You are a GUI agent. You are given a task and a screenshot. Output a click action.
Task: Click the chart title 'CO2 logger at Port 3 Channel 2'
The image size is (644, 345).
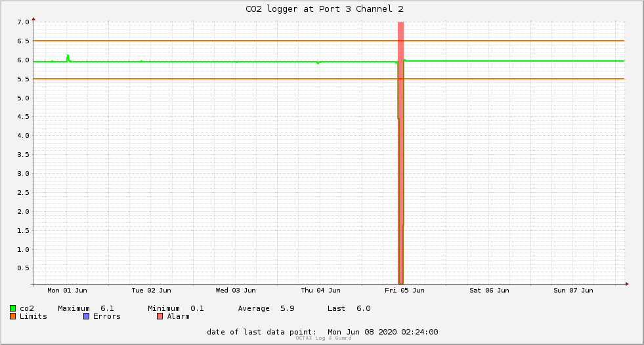pyautogui.click(x=324, y=9)
